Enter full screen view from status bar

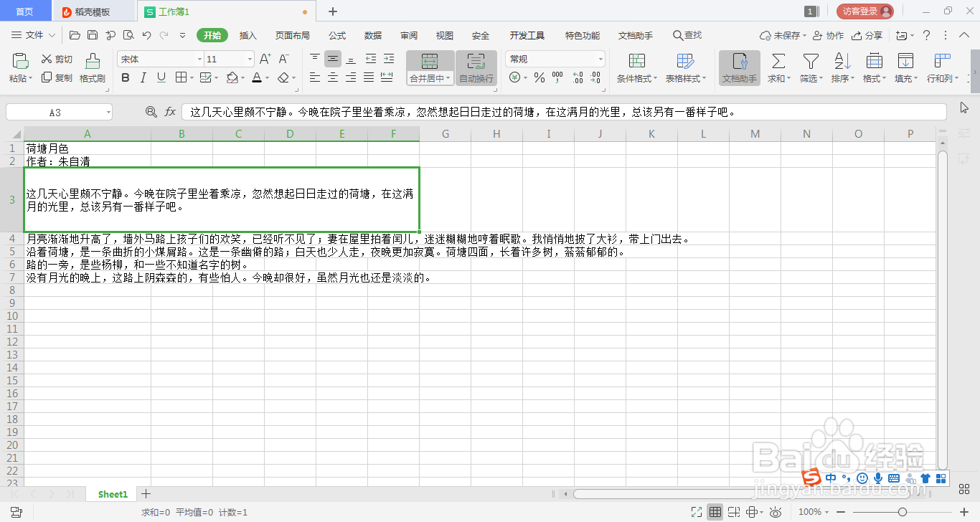696,512
